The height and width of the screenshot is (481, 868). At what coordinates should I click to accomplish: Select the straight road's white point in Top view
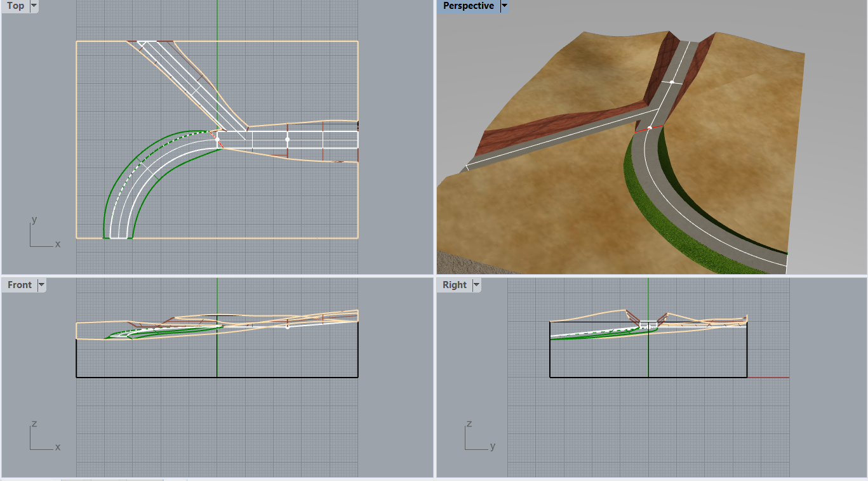288,138
